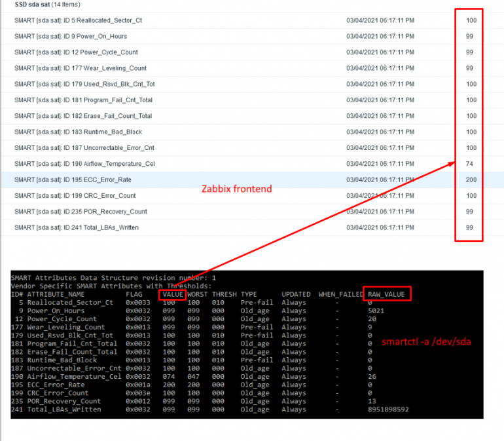Click the terminal line 'SMART Attributes Data Structure revision'
The image size is (504, 441).
[113, 278]
